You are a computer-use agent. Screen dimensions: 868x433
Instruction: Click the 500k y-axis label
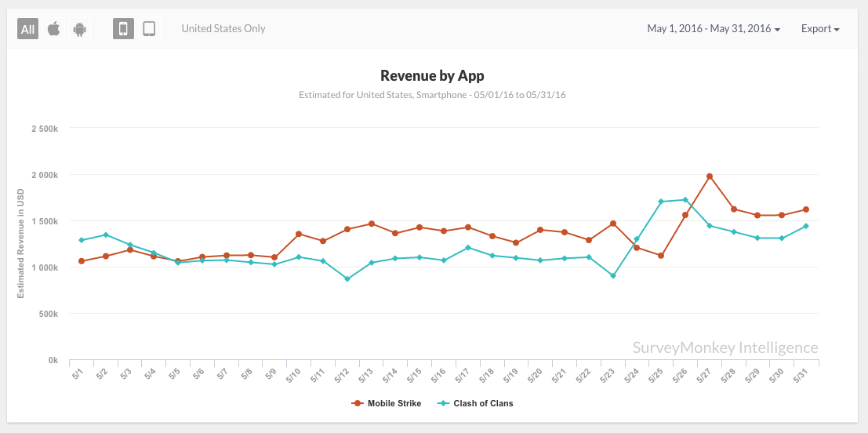point(48,314)
